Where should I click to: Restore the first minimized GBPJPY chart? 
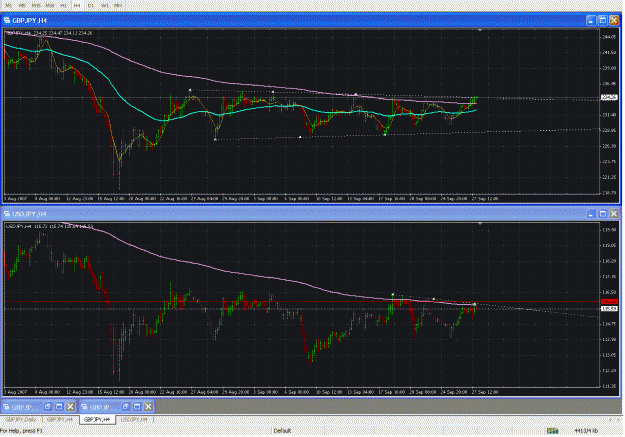point(48,407)
